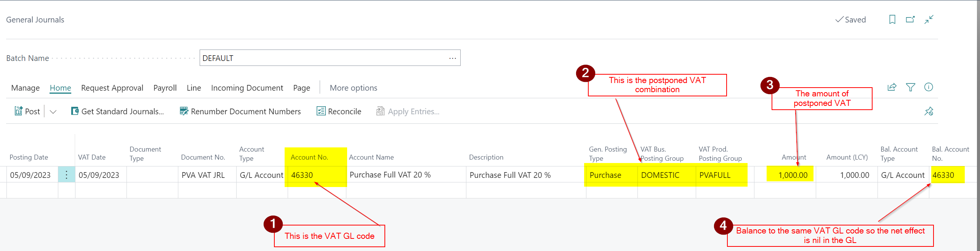The width and height of the screenshot is (980, 251).
Task: Click the Post action
Action: (27, 111)
